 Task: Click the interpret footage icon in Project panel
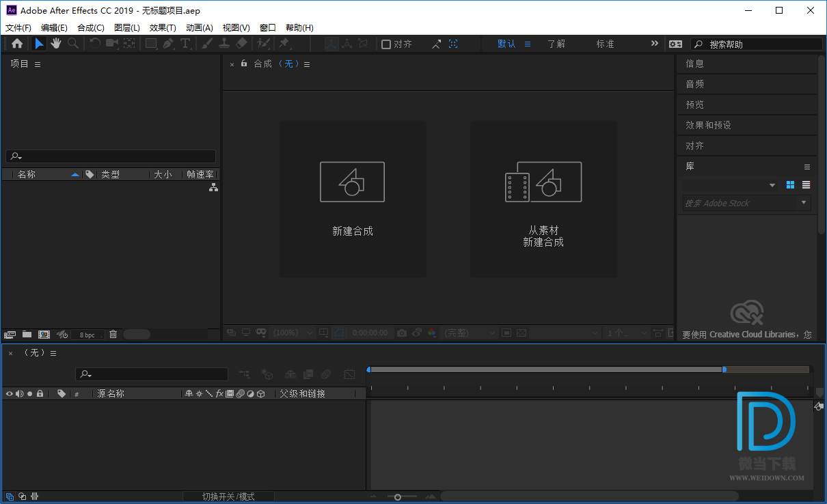point(10,335)
